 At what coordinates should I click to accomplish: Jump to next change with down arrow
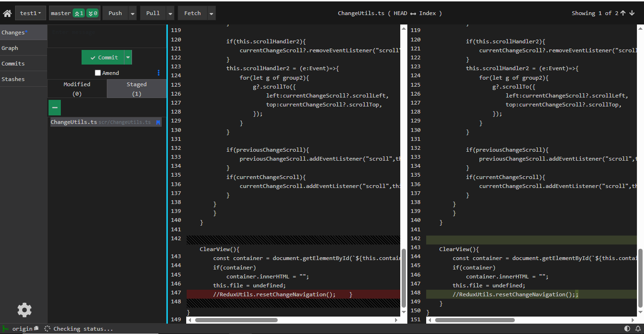click(632, 13)
